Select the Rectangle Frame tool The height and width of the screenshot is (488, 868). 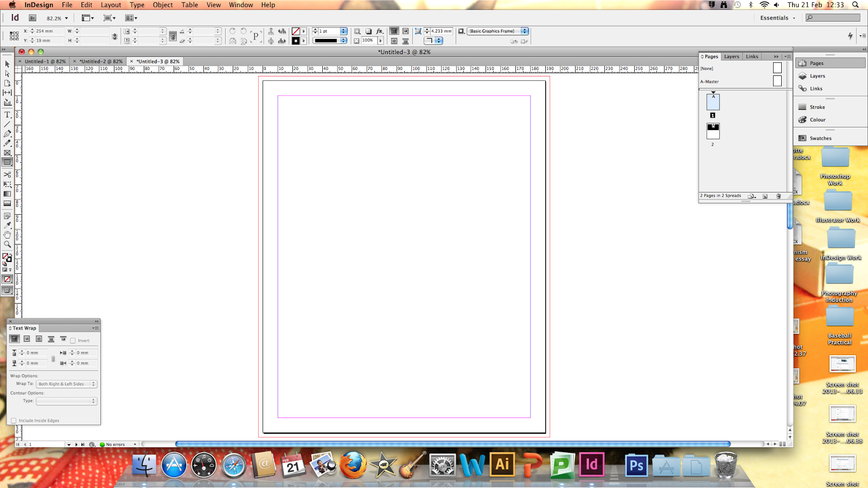7,153
